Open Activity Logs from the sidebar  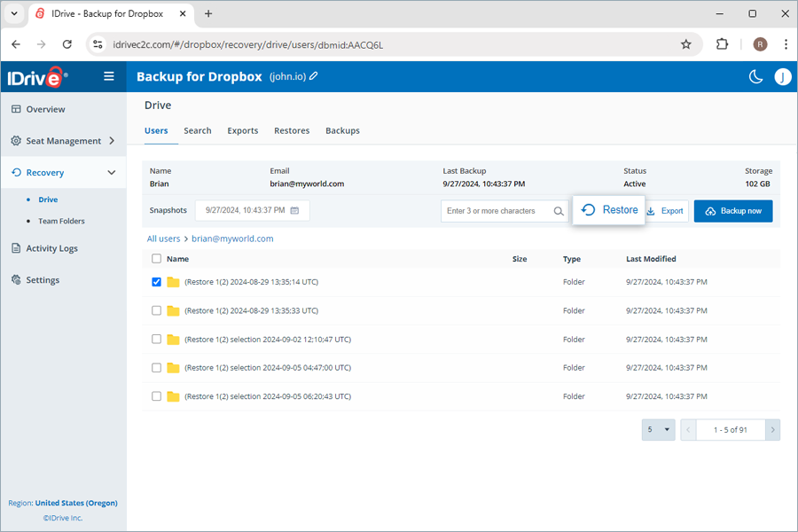coord(51,247)
